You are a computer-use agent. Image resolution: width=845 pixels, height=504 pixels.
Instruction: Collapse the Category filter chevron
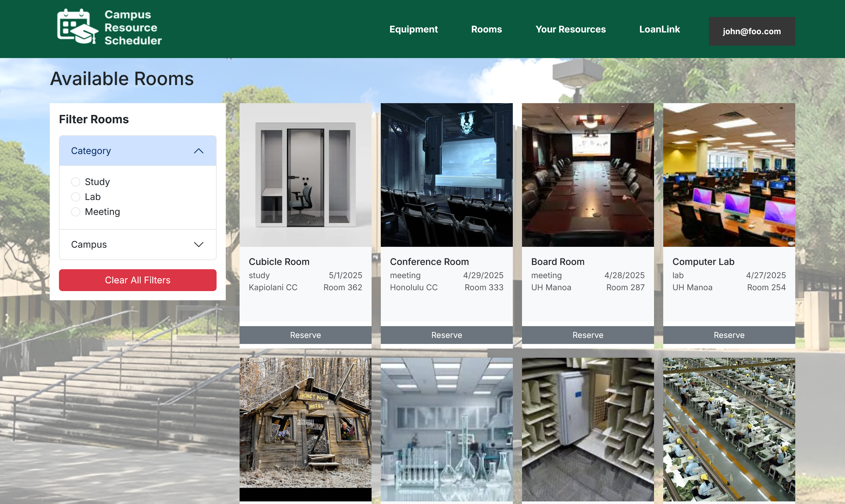point(198,151)
